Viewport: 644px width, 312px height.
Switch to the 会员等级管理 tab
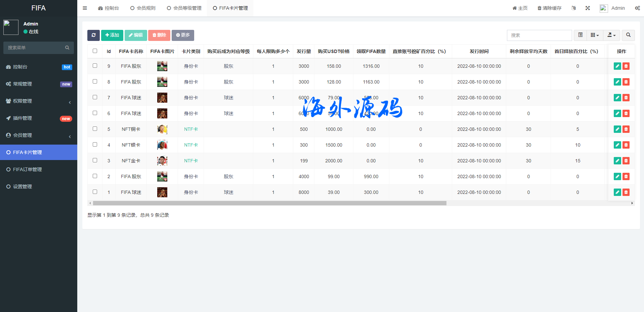click(184, 8)
